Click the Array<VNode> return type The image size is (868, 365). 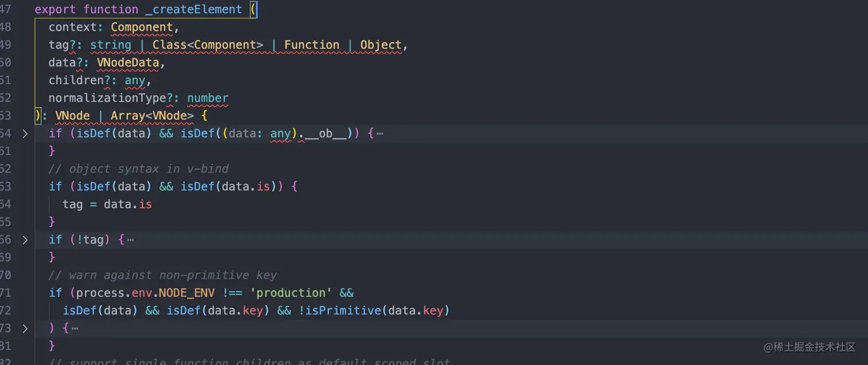point(152,115)
